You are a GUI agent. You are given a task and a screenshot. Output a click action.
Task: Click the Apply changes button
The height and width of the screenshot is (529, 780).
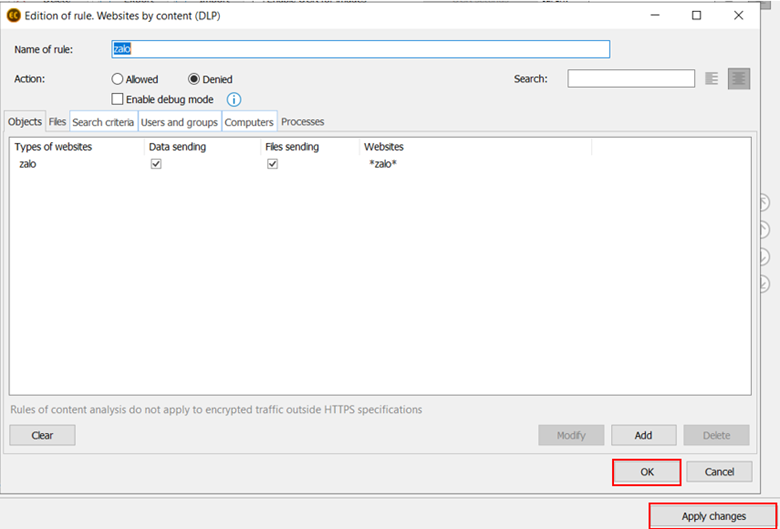(714, 516)
